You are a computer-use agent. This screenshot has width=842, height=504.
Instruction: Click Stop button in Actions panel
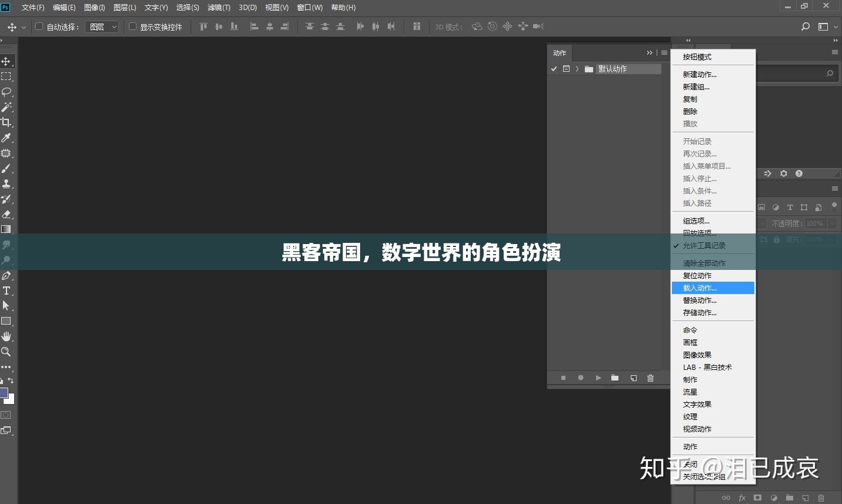point(563,378)
